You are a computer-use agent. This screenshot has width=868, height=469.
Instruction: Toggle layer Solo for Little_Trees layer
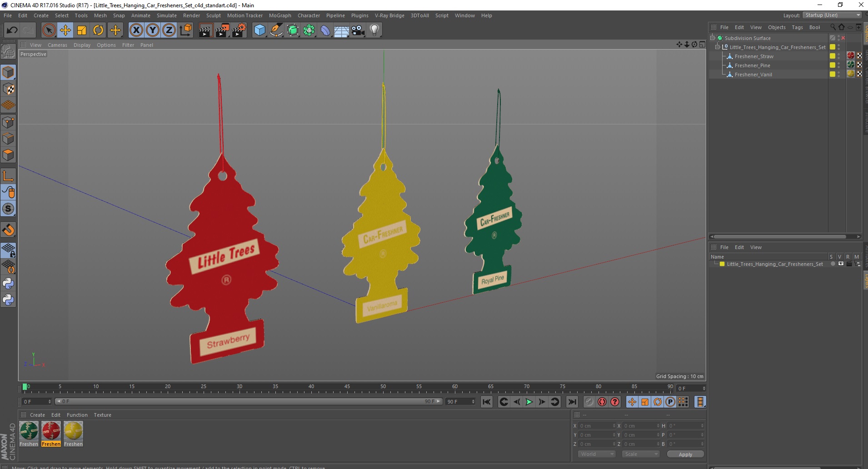(833, 264)
